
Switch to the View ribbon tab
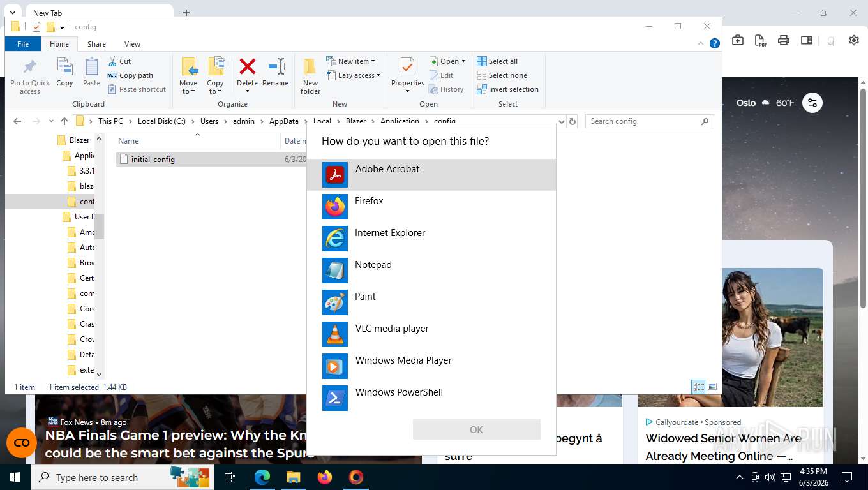[x=132, y=44]
